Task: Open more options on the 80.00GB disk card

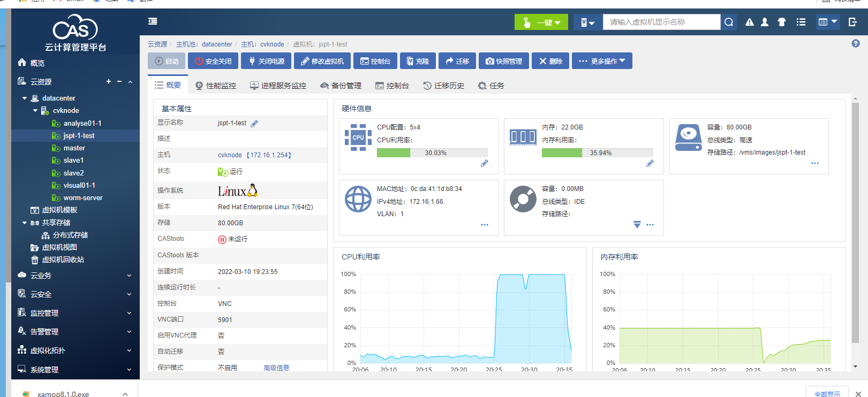Action: pos(815,163)
